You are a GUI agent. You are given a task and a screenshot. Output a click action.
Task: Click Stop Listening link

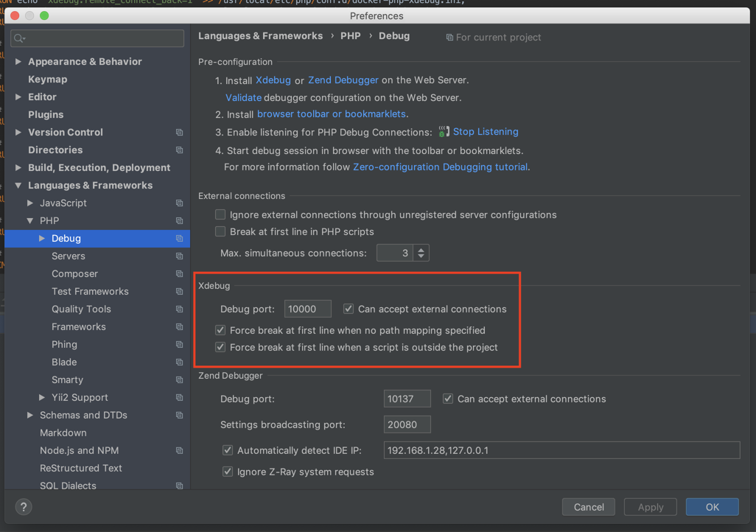(486, 132)
